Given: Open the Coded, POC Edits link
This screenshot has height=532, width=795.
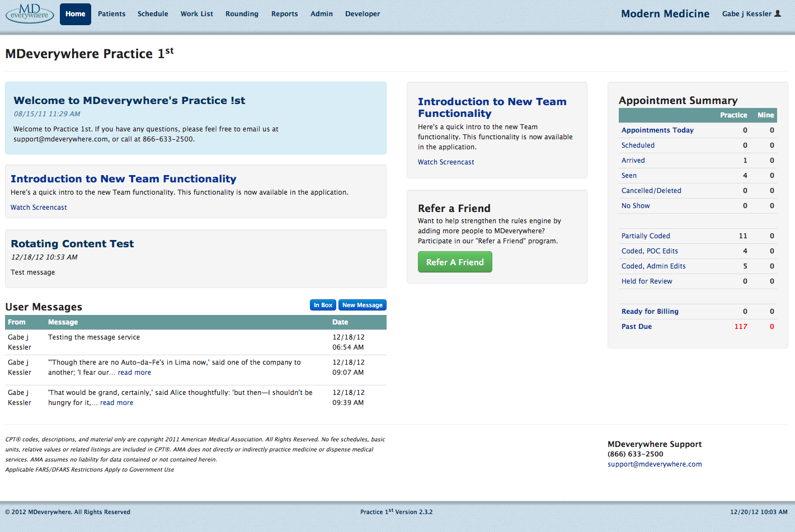Looking at the screenshot, I should click(650, 251).
